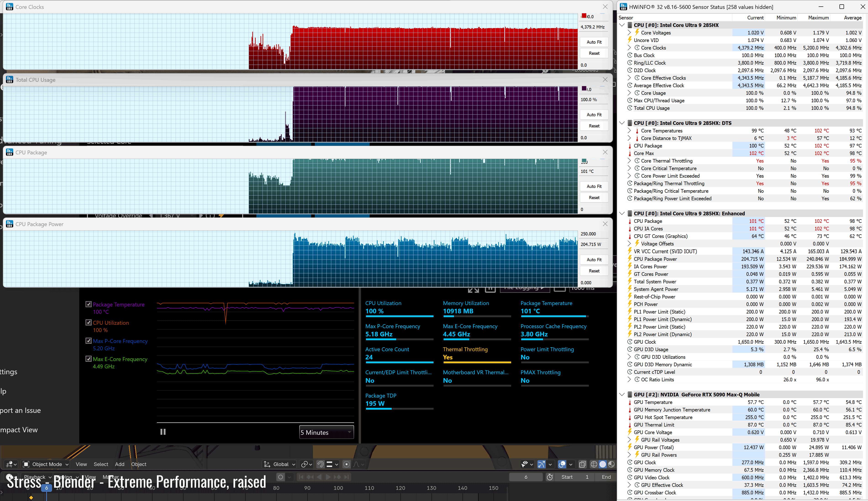Viewport: 868px width, 501px height.
Task: Play the Blender animation forward
Action: [328, 477]
